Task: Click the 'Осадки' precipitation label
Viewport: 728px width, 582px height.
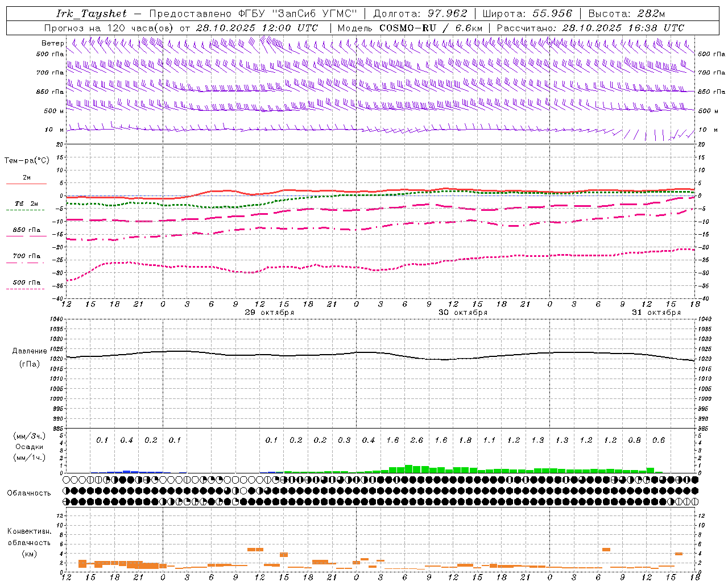Action: click(30, 447)
